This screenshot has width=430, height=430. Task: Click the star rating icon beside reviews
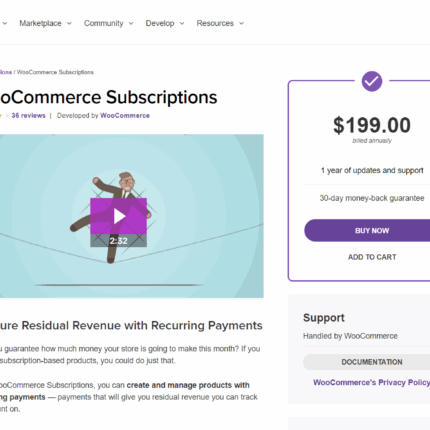(7, 116)
